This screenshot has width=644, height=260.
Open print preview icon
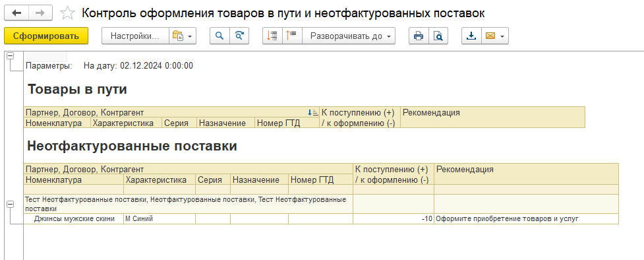tap(438, 36)
